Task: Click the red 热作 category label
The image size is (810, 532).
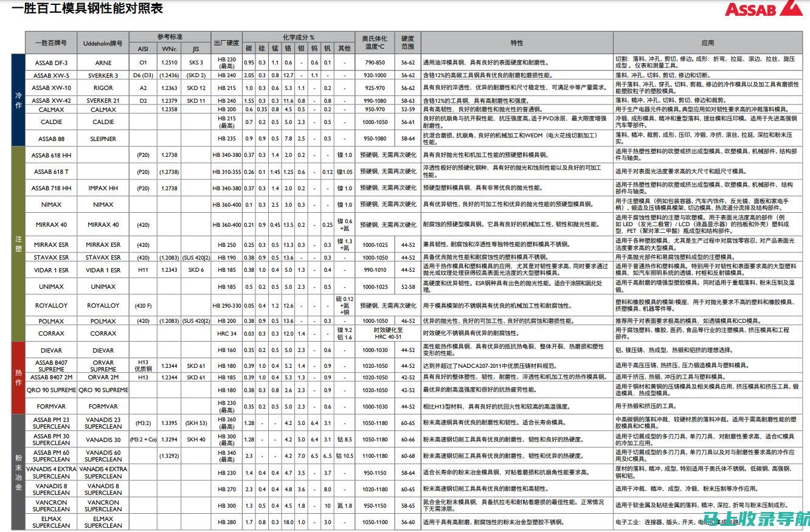Action: [18, 377]
